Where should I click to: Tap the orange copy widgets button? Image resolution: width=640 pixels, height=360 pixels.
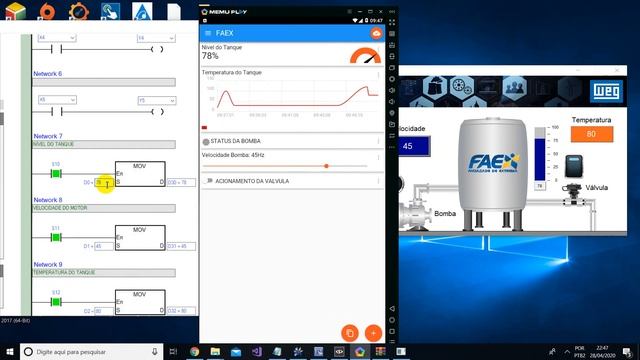350,333
